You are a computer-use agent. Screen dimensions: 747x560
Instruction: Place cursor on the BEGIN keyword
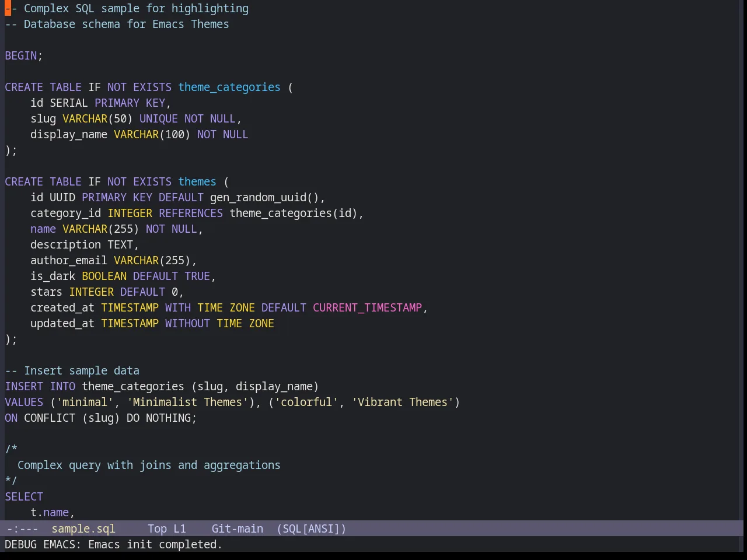coord(21,55)
